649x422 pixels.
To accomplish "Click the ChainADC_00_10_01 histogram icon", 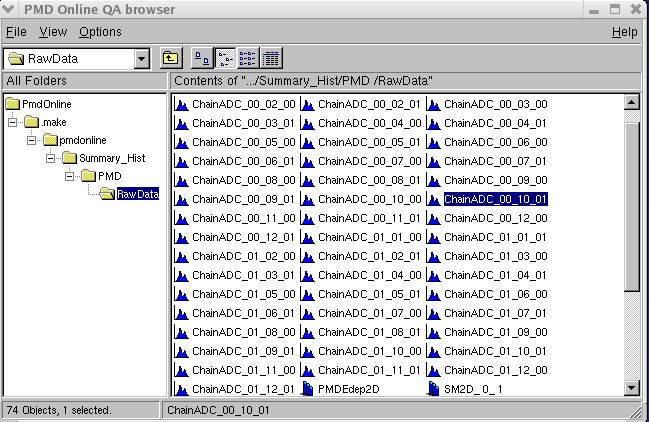I will tap(433, 200).
